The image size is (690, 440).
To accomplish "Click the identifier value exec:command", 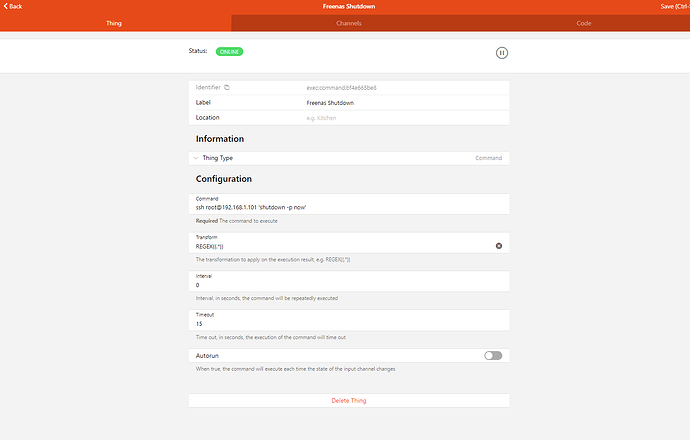I will (341, 88).
